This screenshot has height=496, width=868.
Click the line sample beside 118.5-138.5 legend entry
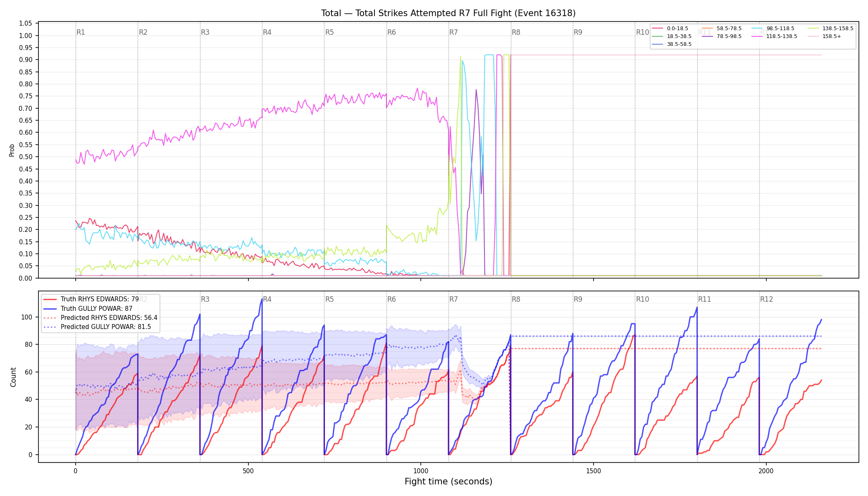point(757,36)
